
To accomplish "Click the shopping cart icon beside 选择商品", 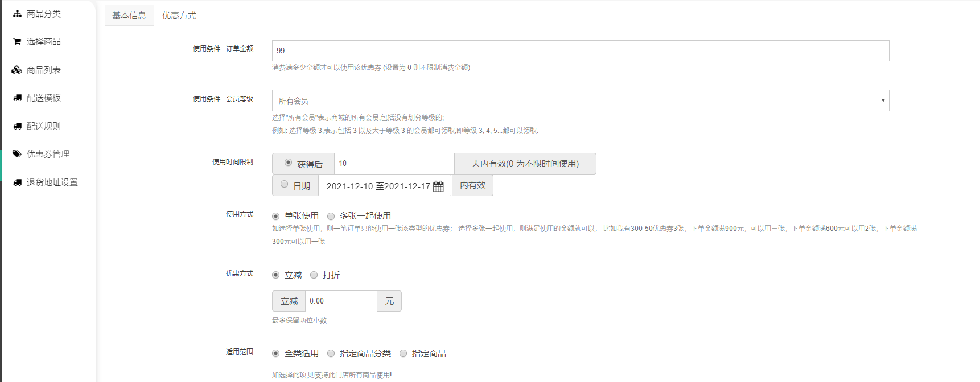I will pyautogui.click(x=17, y=41).
